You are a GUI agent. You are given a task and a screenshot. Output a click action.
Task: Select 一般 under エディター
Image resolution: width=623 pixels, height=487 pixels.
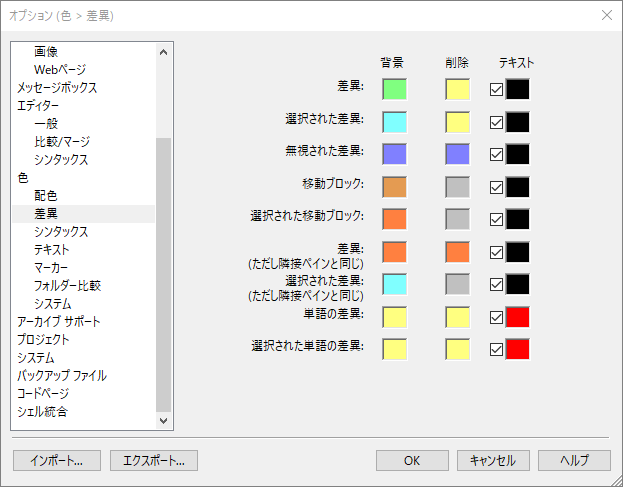(x=46, y=124)
